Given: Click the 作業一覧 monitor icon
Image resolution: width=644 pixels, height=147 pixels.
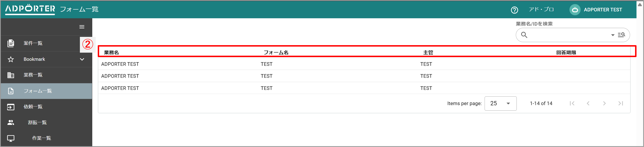Looking at the screenshot, I should coord(11,138).
